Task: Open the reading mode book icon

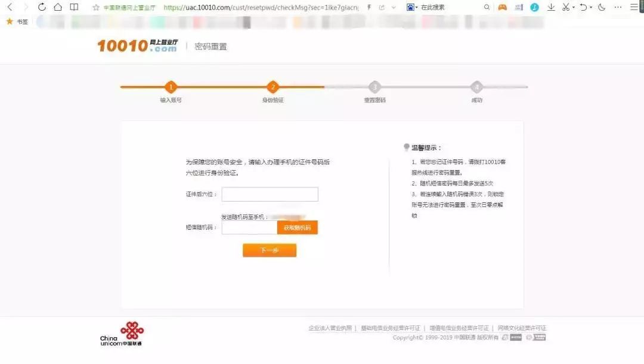Action: click(74, 7)
